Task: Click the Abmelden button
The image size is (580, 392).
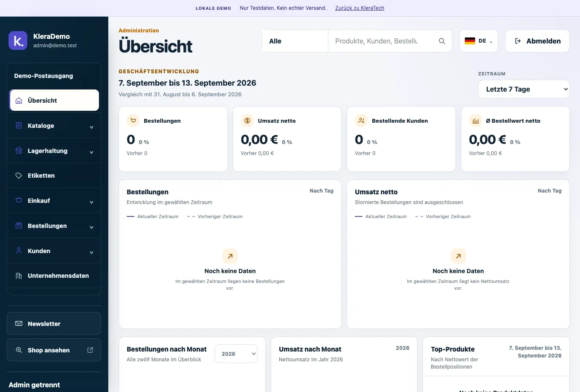Action: pos(537,41)
